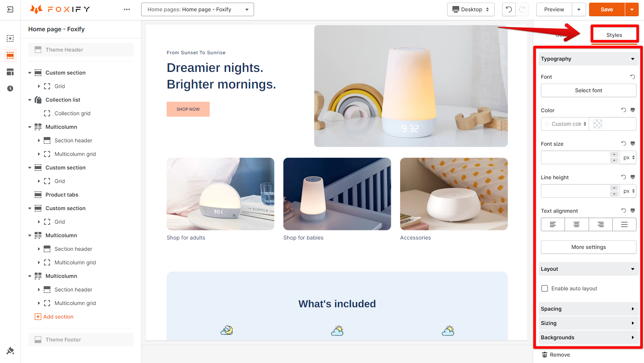The image size is (644, 363).
Task: Click the three-dots menu next to Foxify logo
Action: pyautogui.click(x=127, y=9)
